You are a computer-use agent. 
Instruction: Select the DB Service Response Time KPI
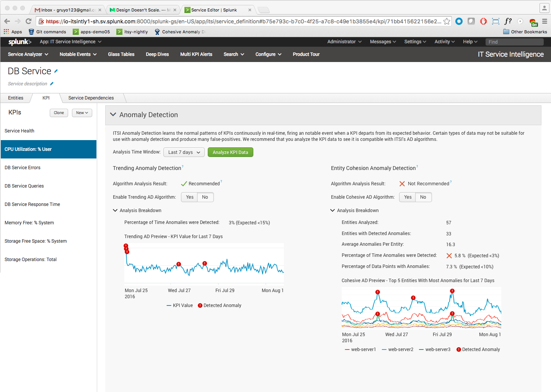click(x=48, y=204)
